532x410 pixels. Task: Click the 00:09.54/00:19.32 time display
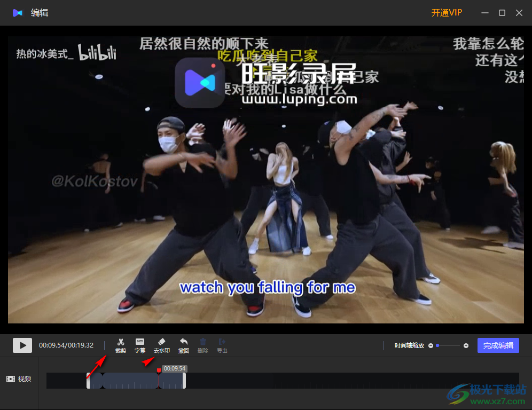66,345
